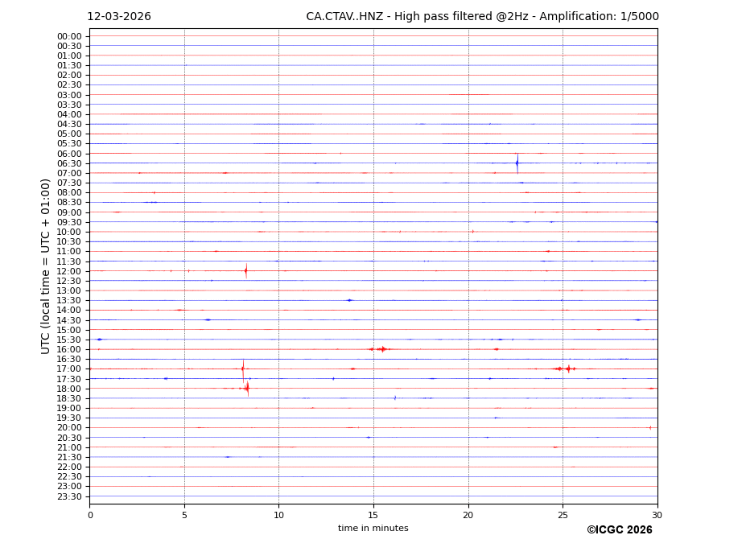Viewport: 746px width, 560px height.
Task: Click the large blue spike on the 06:30 trace
Action: (517, 163)
